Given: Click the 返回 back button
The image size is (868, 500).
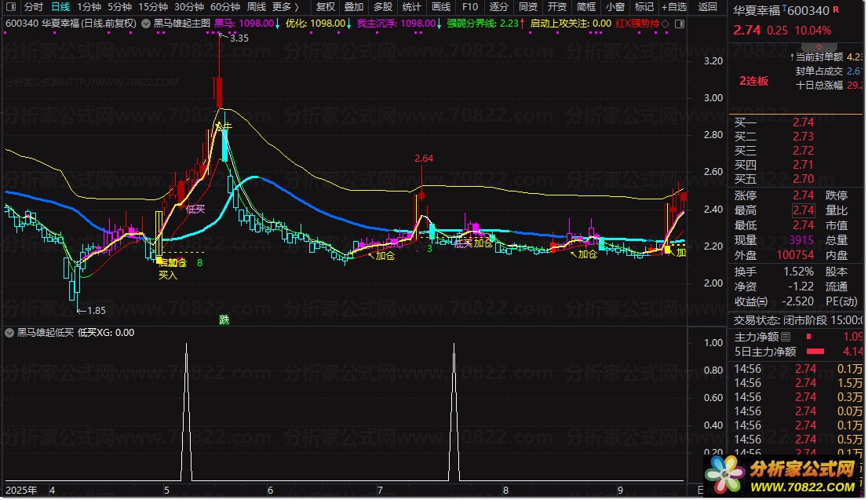Looking at the screenshot, I should (x=707, y=7).
